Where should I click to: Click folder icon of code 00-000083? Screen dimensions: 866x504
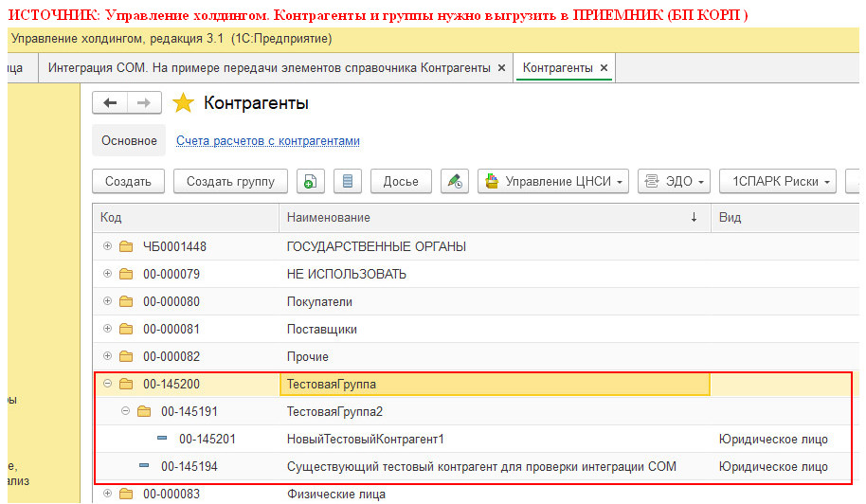126,494
